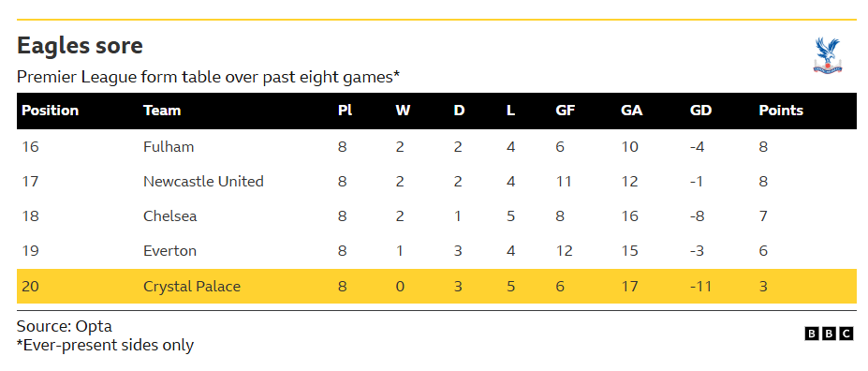Select the Newcastle United team name
The image size is (868, 371).
tap(203, 182)
